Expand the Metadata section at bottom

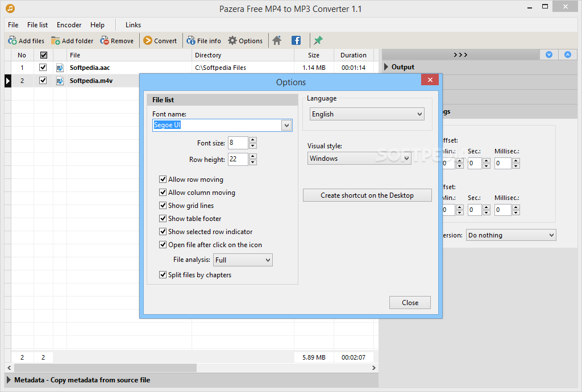pyautogui.click(x=9, y=380)
